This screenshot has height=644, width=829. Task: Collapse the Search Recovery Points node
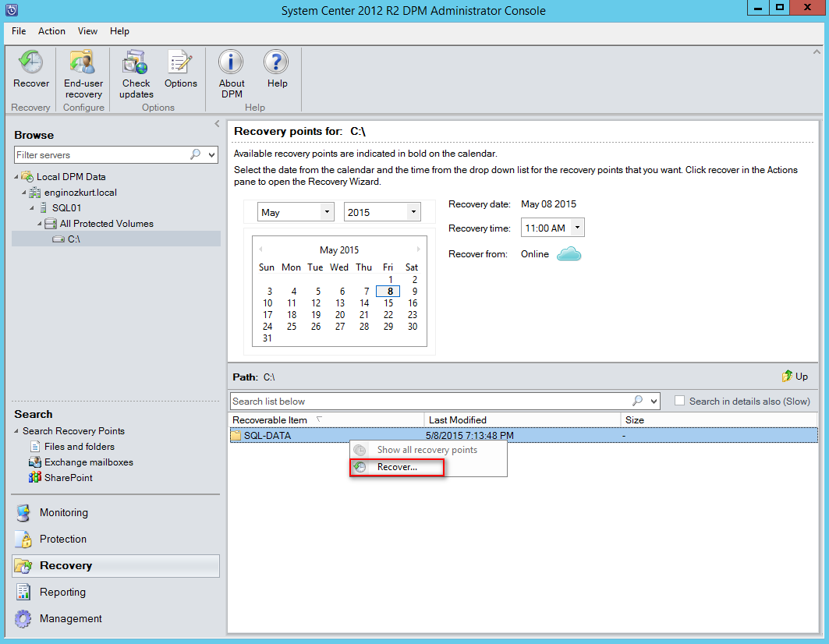pos(16,431)
